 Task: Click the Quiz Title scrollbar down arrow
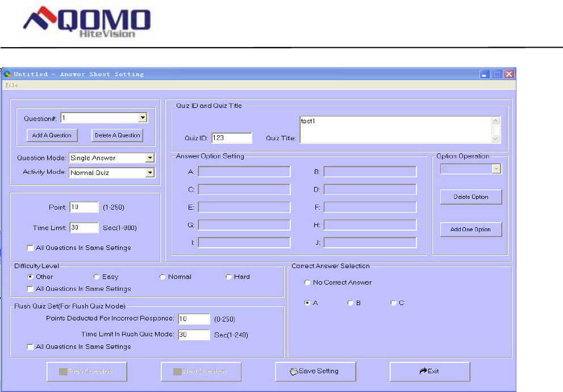point(495,139)
